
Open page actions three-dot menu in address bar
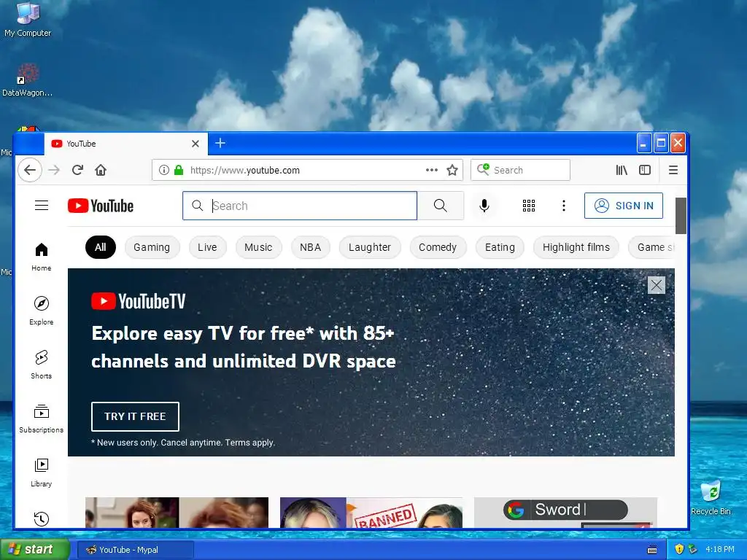point(432,170)
